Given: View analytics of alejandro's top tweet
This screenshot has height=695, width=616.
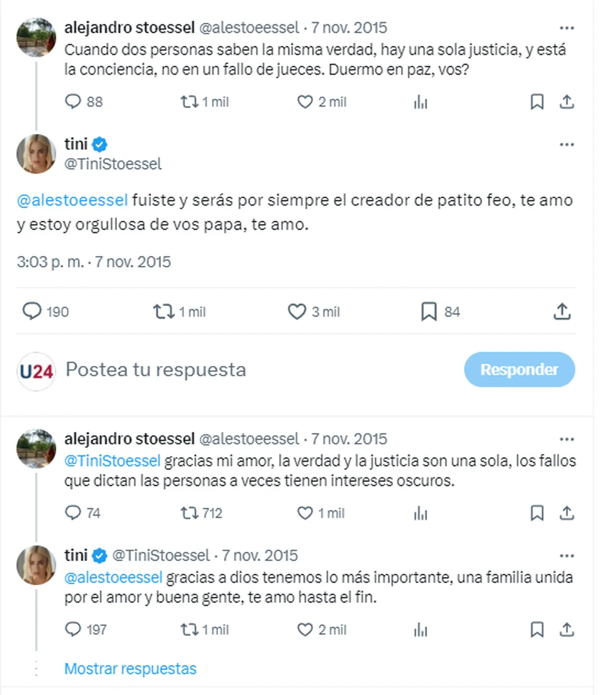Looking at the screenshot, I should [x=420, y=102].
